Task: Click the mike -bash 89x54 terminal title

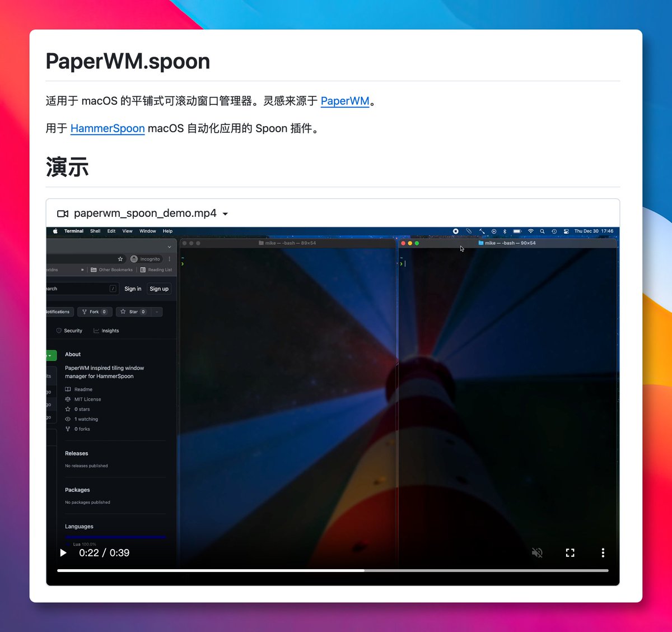Action: pyautogui.click(x=291, y=243)
